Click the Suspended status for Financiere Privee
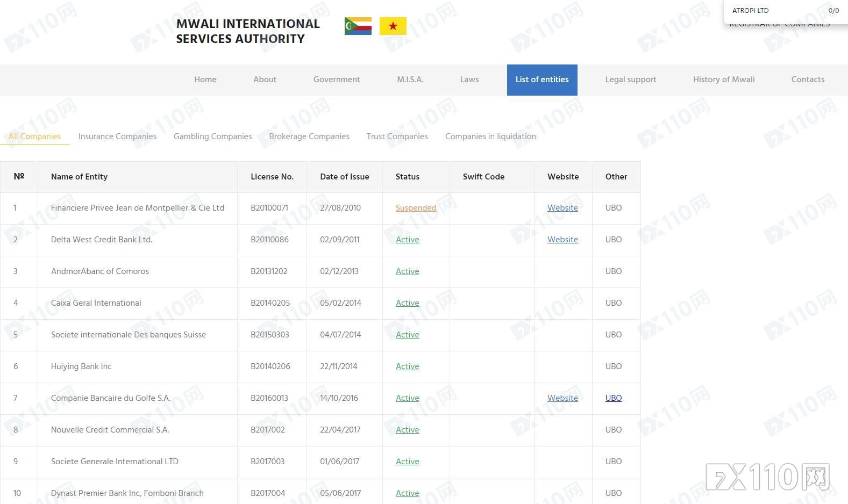 coord(416,208)
